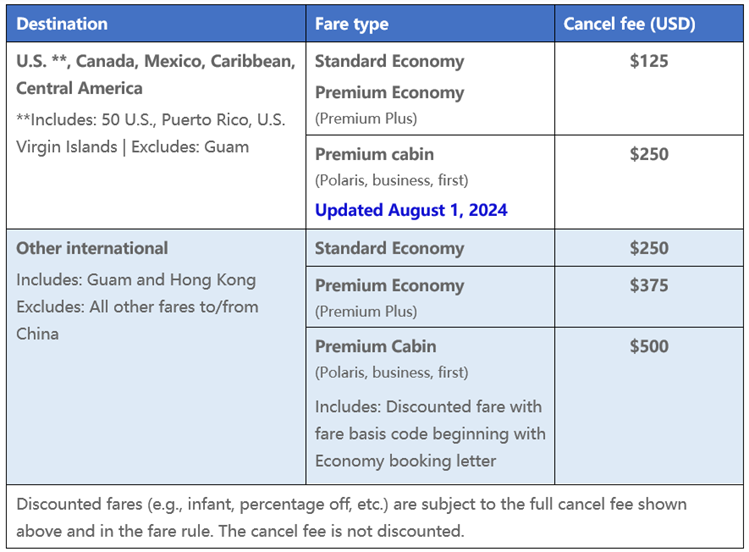Click Premium Cabin under Other international
Screen dimensions: 749x552
click(375, 347)
